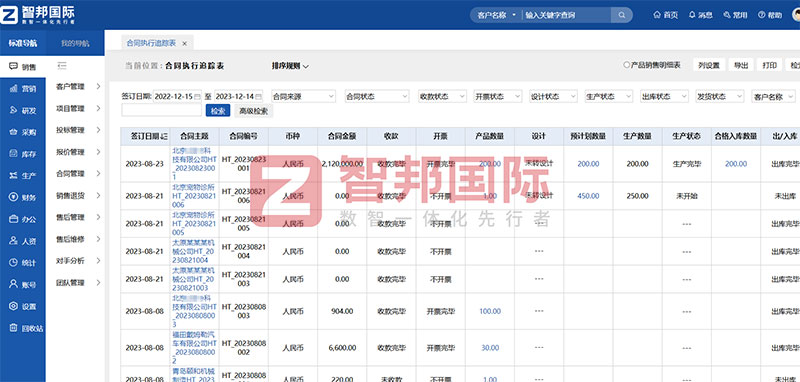800x382 pixels.
Task: Open the 办公 module in sidebar
Action: pos(22,219)
